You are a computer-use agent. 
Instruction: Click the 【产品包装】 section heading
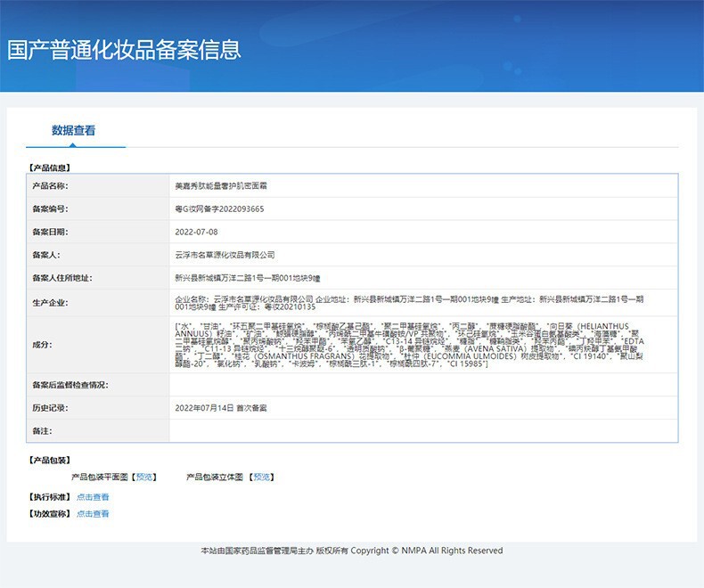tap(49, 460)
